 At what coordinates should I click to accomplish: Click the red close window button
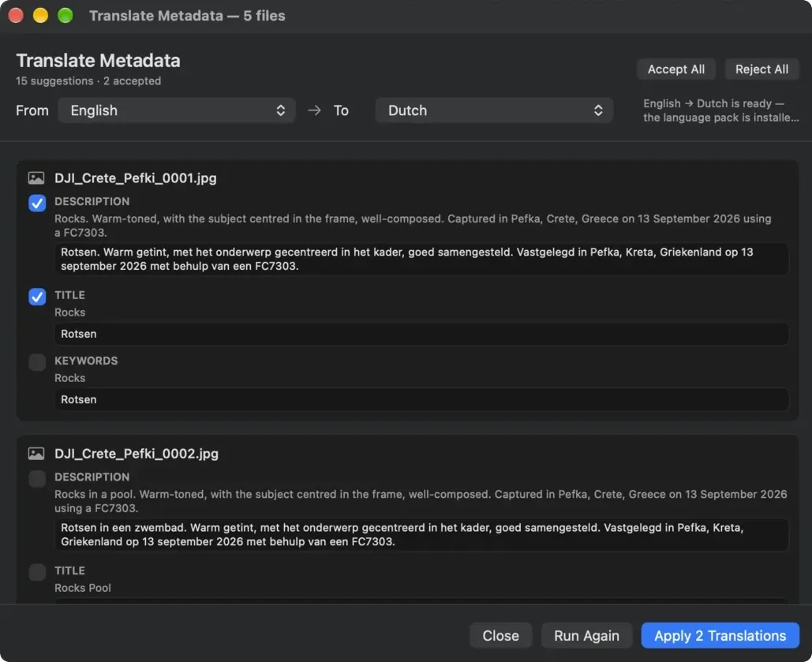click(x=16, y=16)
